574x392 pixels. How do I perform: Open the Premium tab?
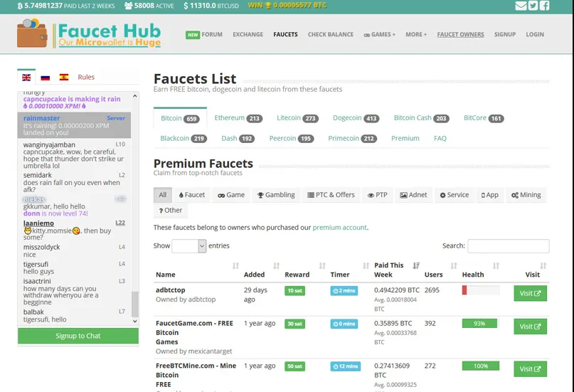(405, 138)
